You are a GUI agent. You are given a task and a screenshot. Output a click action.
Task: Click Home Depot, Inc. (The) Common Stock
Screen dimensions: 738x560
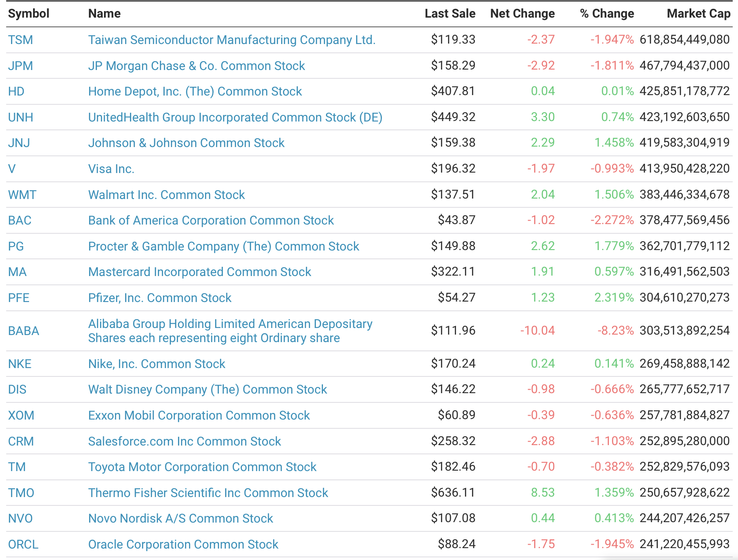tap(195, 92)
